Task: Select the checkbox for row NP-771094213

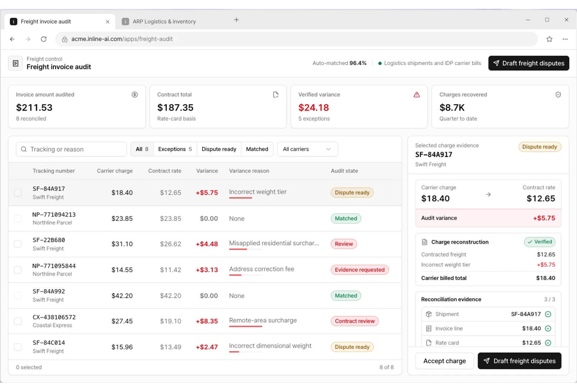Action: click(18, 219)
